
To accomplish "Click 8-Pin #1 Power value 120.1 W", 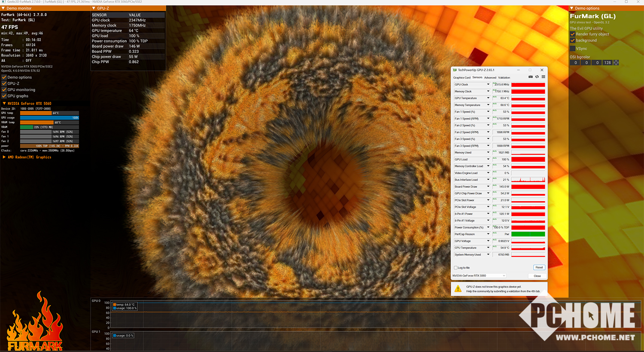I will (501, 214).
